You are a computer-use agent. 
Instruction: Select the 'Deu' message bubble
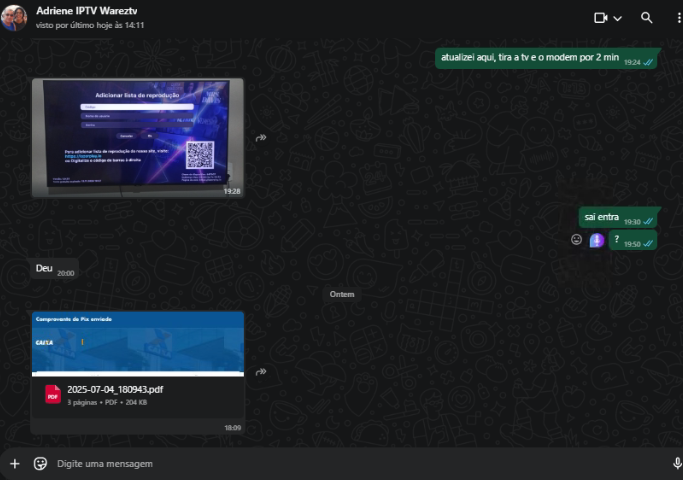[54, 268]
